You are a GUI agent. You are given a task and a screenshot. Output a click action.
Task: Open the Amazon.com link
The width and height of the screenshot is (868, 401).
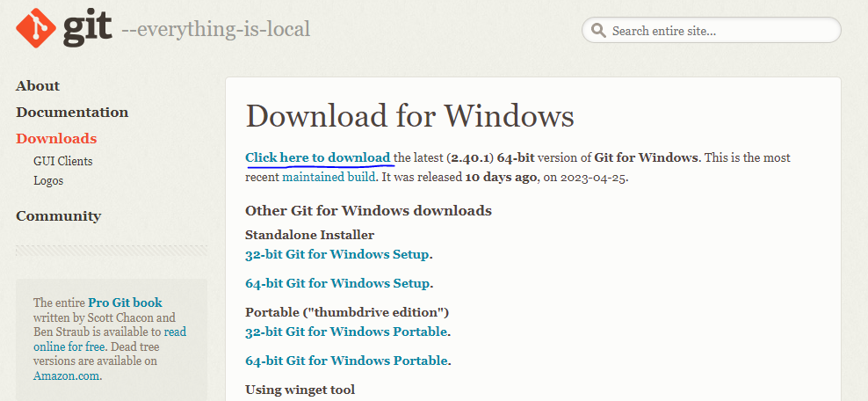tap(67, 375)
